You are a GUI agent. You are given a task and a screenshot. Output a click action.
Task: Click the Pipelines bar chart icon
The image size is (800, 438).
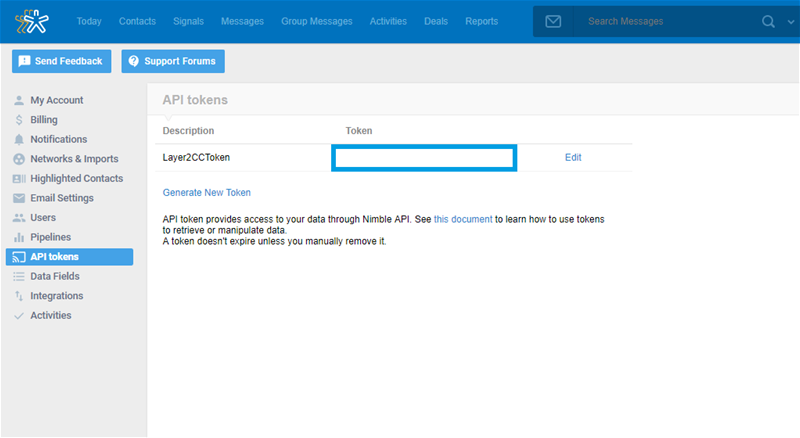(x=19, y=237)
